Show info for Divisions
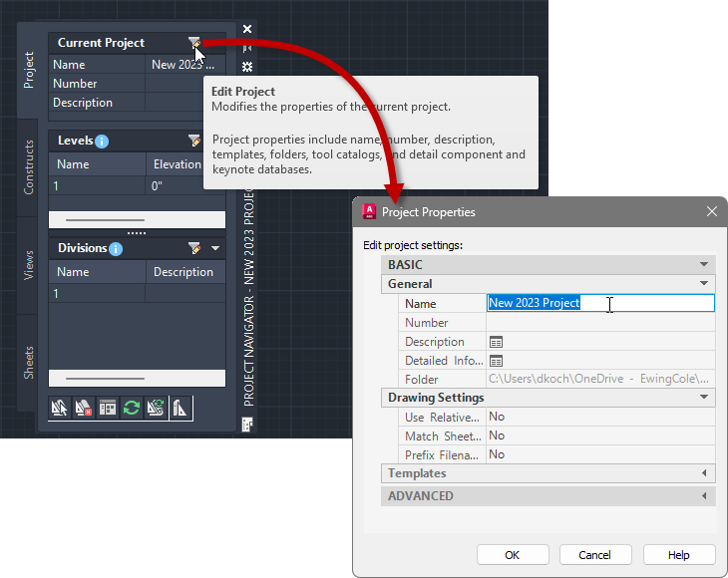The height and width of the screenshot is (578, 728). click(x=116, y=249)
